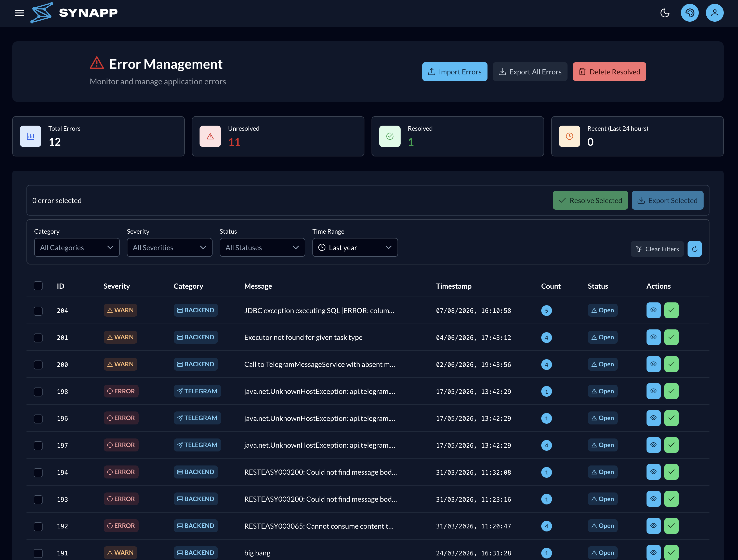This screenshot has height=560, width=738.
Task: Click Export All Errors
Action: pos(530,72)
